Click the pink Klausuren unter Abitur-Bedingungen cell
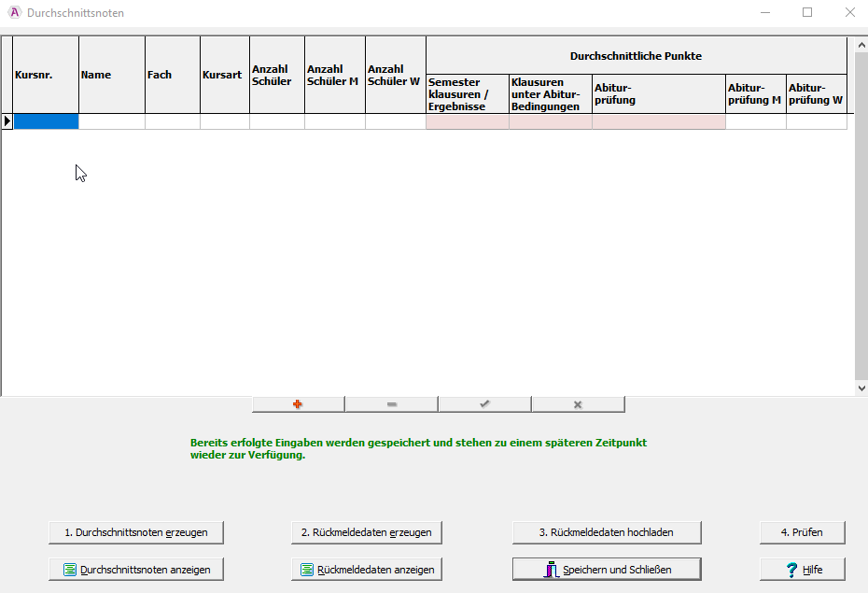 point(551,121)
